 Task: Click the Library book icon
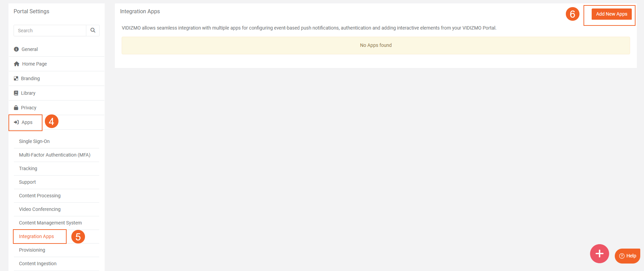(x=16, y=93)
